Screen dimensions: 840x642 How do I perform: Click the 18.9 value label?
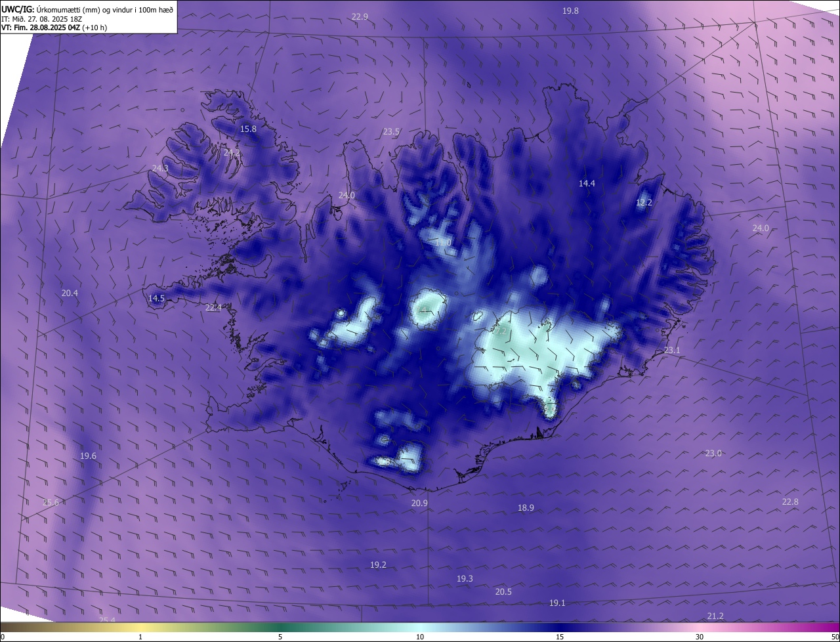tap(526, 507)
